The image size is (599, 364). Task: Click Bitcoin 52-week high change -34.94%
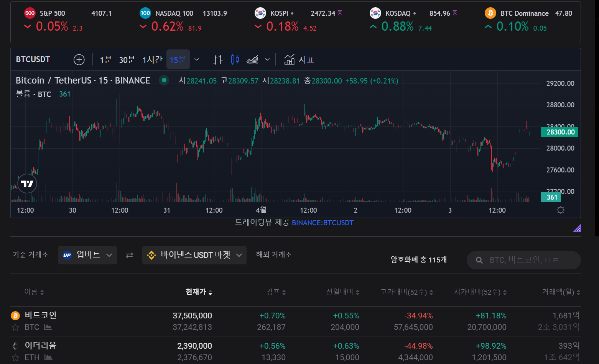pyautogui.click(x=418, y=316)
